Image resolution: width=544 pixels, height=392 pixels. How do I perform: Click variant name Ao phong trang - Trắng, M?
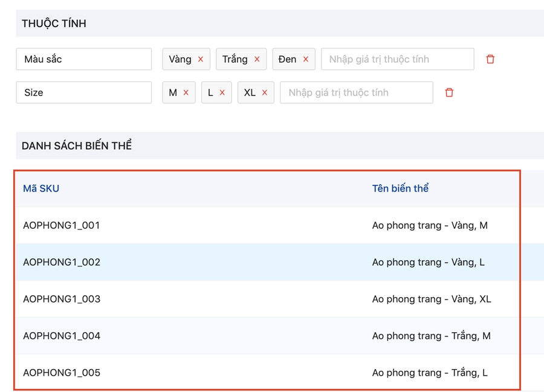[x=431, y=336]
